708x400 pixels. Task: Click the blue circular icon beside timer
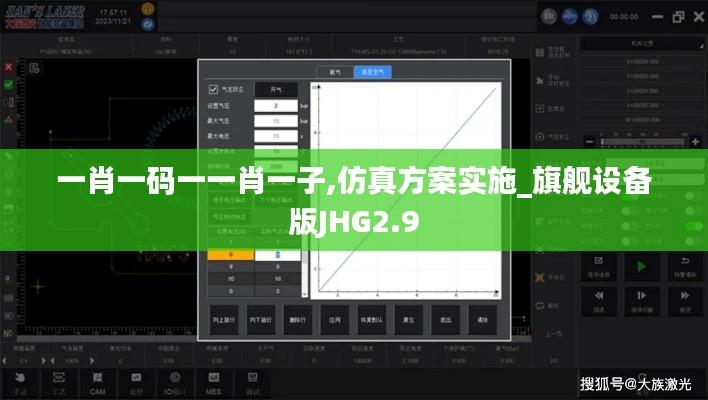[590, 17]
